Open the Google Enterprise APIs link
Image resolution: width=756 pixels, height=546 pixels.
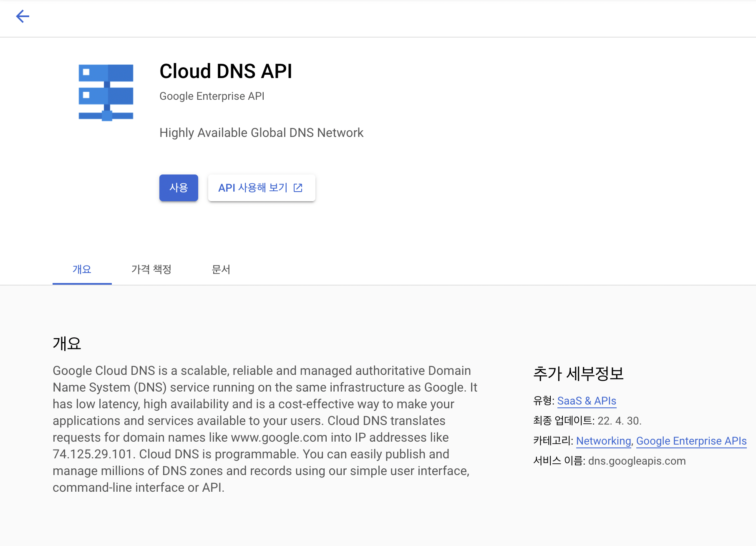coord(691,441)
